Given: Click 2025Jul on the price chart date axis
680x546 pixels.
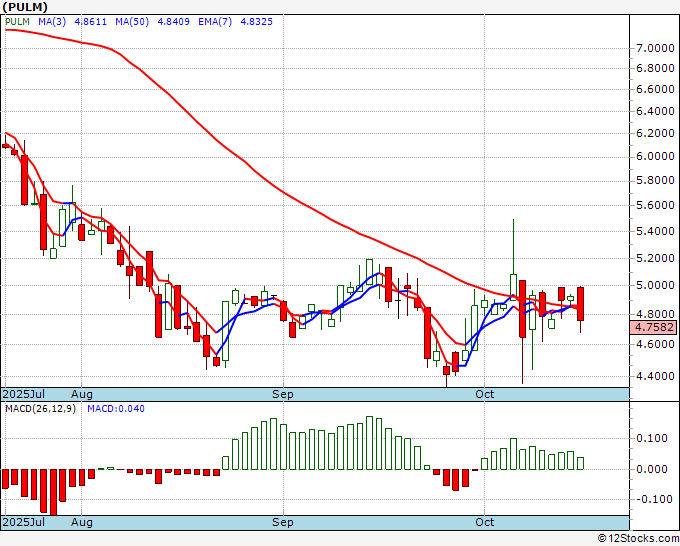Looking at the screenshot, I should [x=23, y=394].
